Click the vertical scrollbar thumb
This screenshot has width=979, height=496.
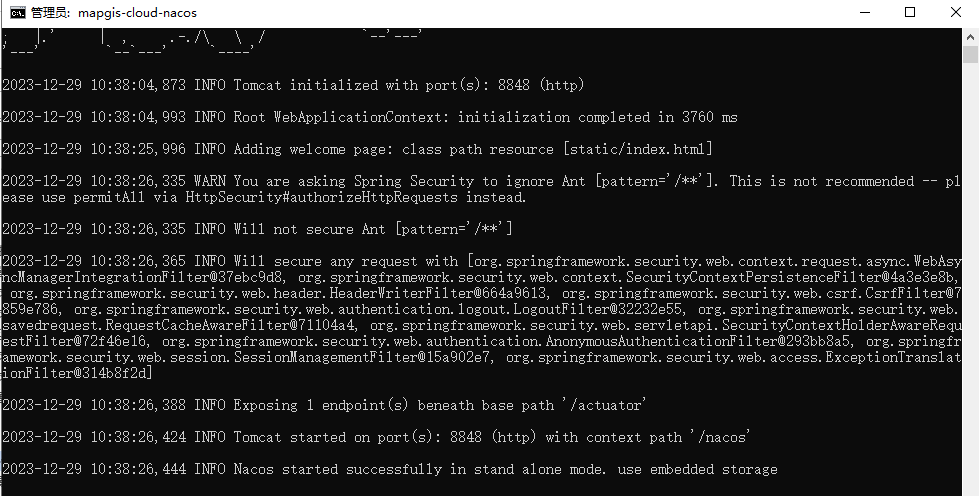coord(970,54)
